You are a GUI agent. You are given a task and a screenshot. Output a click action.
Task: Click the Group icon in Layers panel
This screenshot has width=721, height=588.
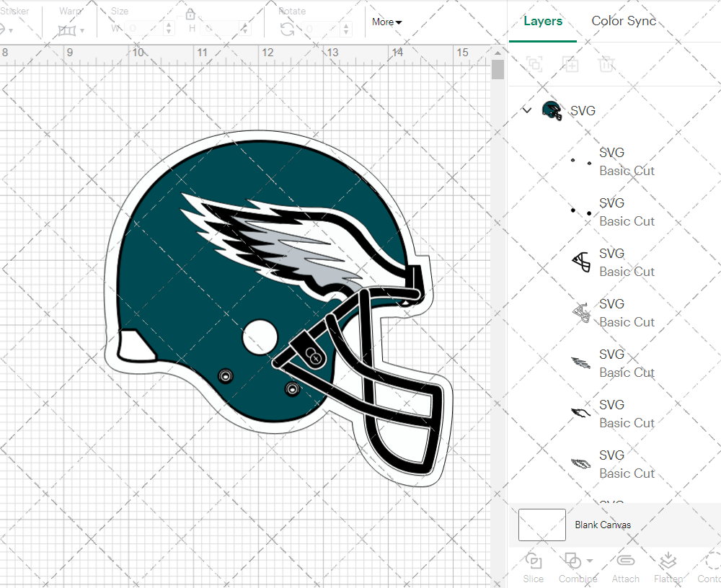[534, 64]
